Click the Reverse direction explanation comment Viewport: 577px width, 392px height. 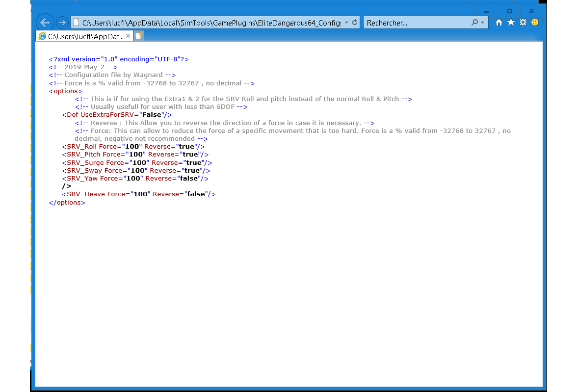225,123
